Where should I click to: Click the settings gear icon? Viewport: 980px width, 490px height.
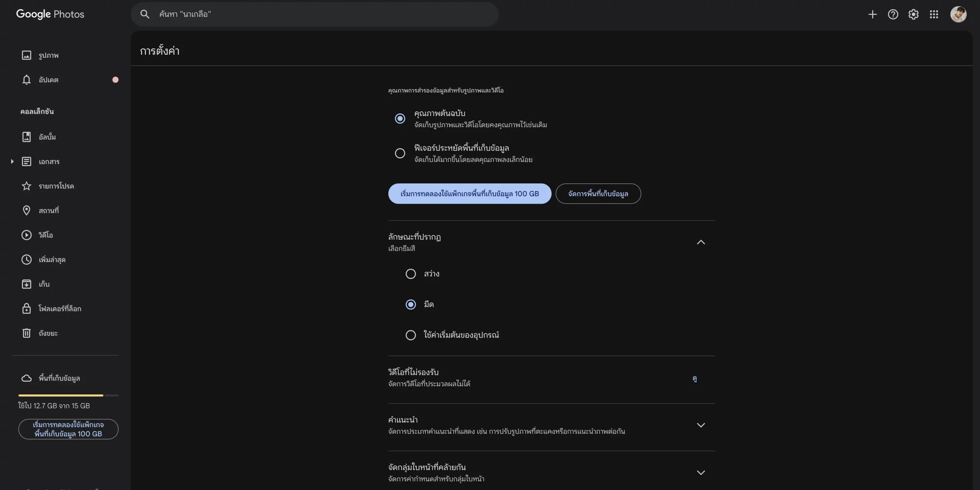pyautogui.click(x=913, y=15)
